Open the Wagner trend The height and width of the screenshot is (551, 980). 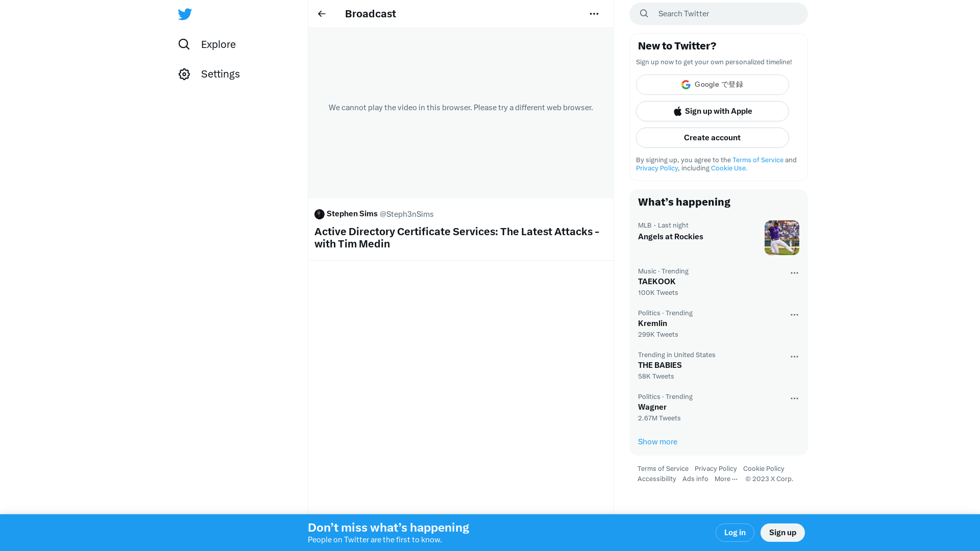[719, 408]
